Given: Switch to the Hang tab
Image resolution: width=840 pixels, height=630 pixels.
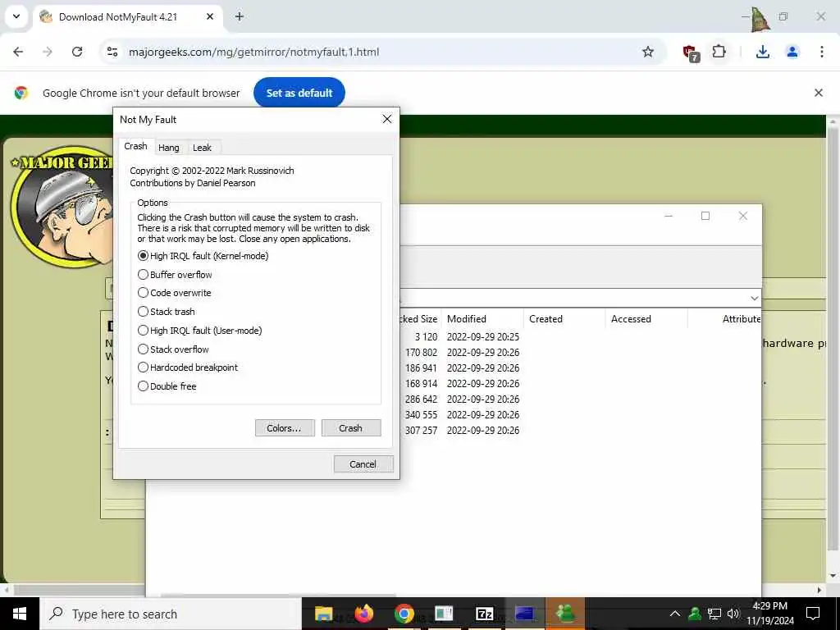Looking at the screenshot, I should (169, 148).
